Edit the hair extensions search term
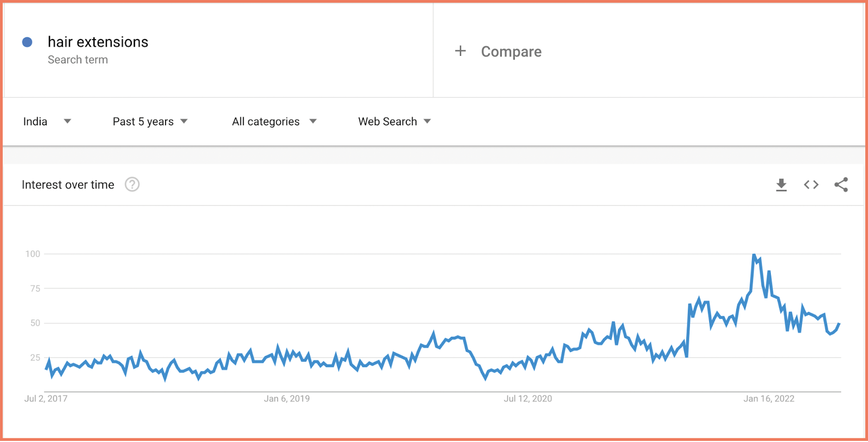This screenshot has width=868, height=442. [98, 42]
